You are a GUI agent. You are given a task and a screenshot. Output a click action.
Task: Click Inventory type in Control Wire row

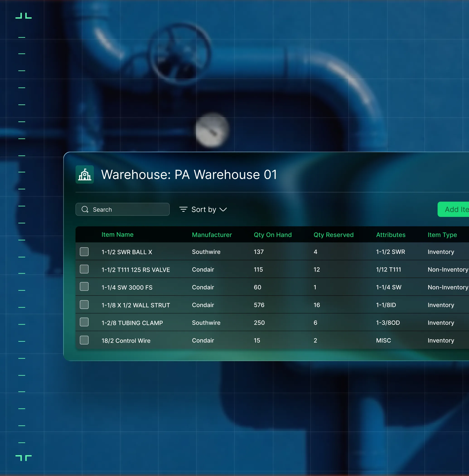(441, 340)
